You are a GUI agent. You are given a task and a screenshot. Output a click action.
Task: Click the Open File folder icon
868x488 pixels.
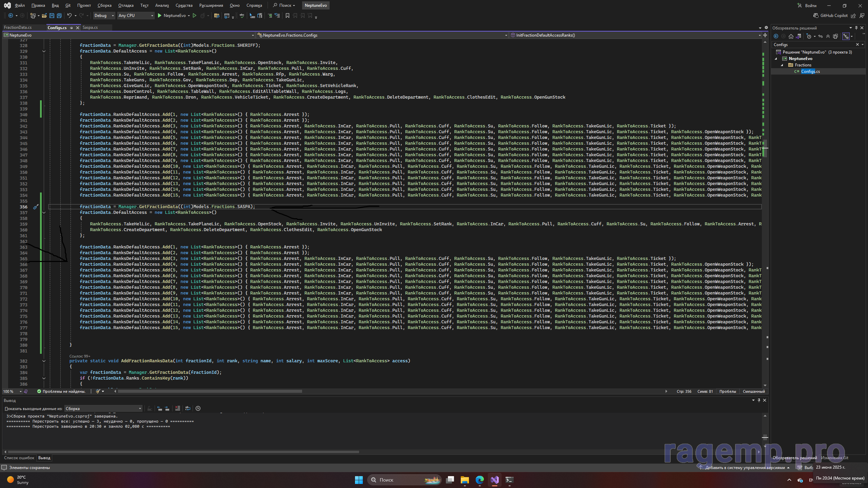(x=44, y=16)
